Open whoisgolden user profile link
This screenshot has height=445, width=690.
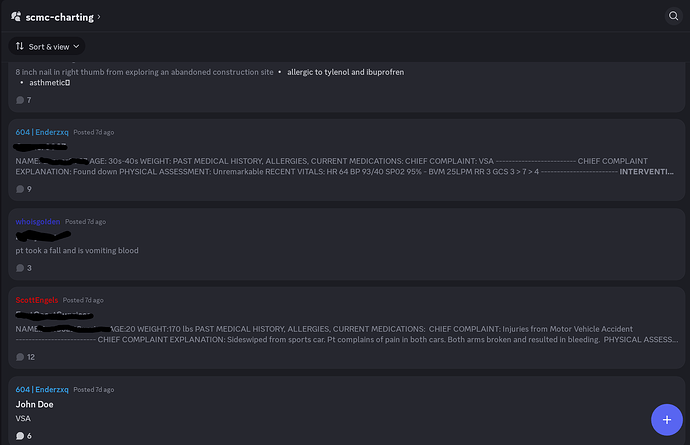(37, 221)
